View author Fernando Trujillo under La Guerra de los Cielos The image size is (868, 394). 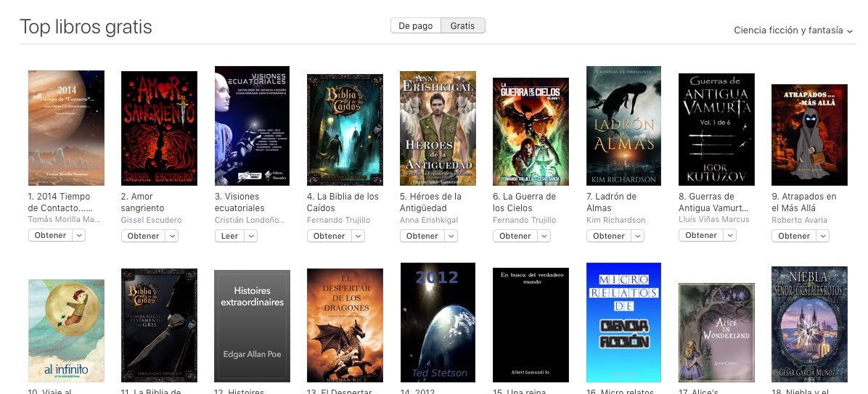524,220
